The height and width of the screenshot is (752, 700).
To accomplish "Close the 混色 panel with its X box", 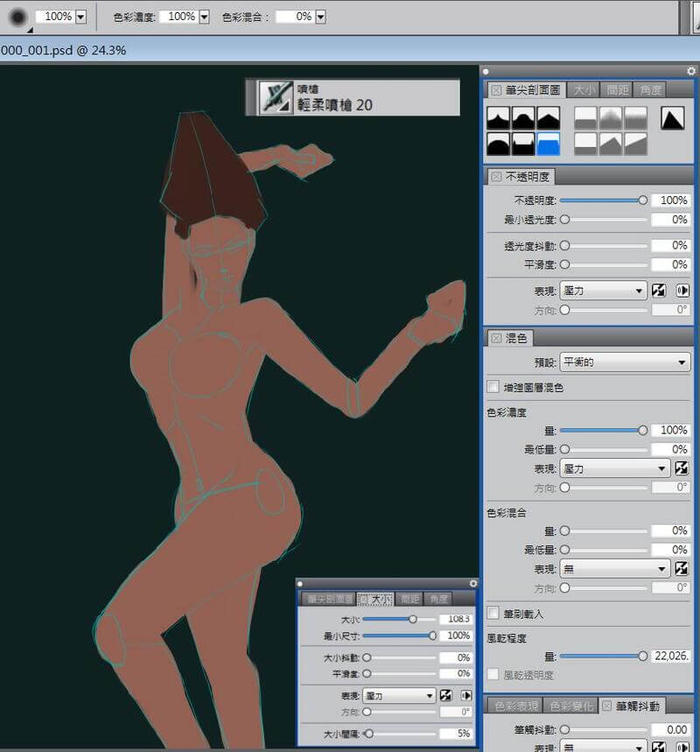I will pyautogui.click(x=496, y=338).
